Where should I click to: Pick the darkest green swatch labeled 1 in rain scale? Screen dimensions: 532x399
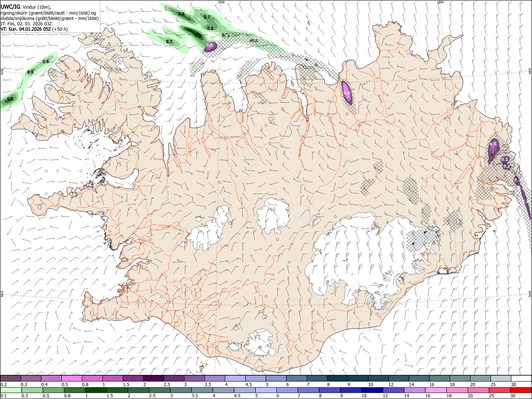[96, 390]
